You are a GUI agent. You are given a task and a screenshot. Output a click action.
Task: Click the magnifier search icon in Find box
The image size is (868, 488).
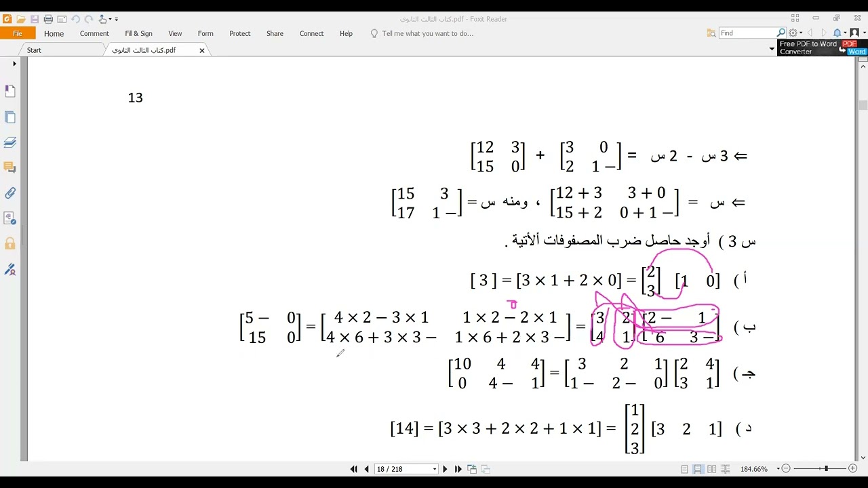[x=781, y=33]
